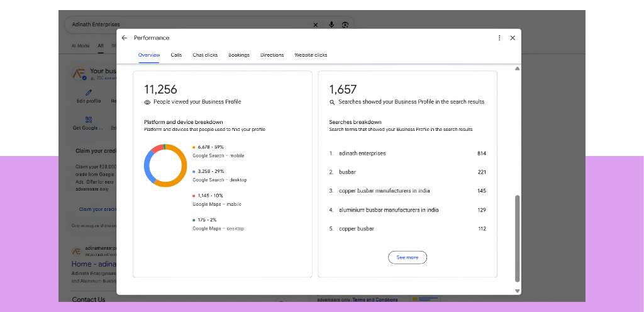Click the See more button

(x=408, y=257)
